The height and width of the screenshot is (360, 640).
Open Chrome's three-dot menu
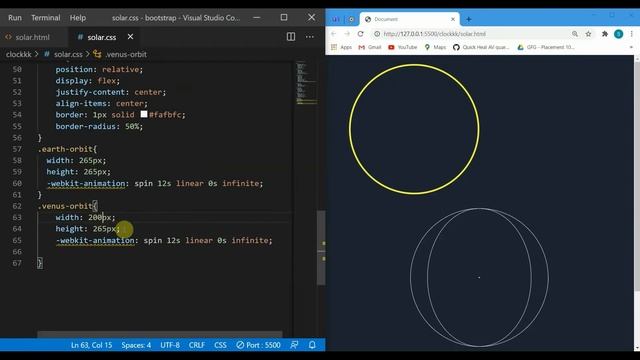(632, 34)
